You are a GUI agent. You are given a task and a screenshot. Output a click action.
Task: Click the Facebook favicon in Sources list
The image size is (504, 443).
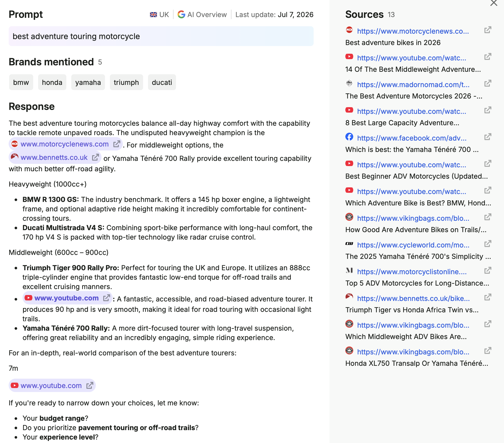tap(349, 137)
